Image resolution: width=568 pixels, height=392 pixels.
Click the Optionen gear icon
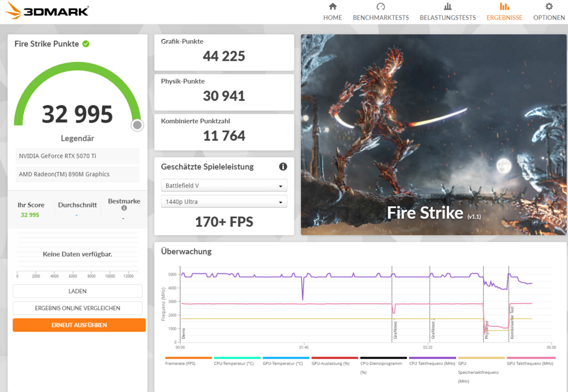pos(549,7)
